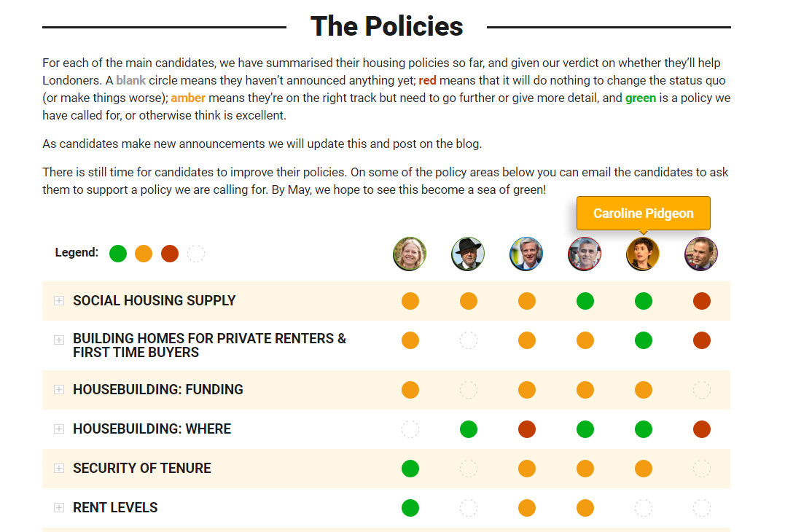
Task: Click the blank dashed legend circle
Action: (196, 254)
